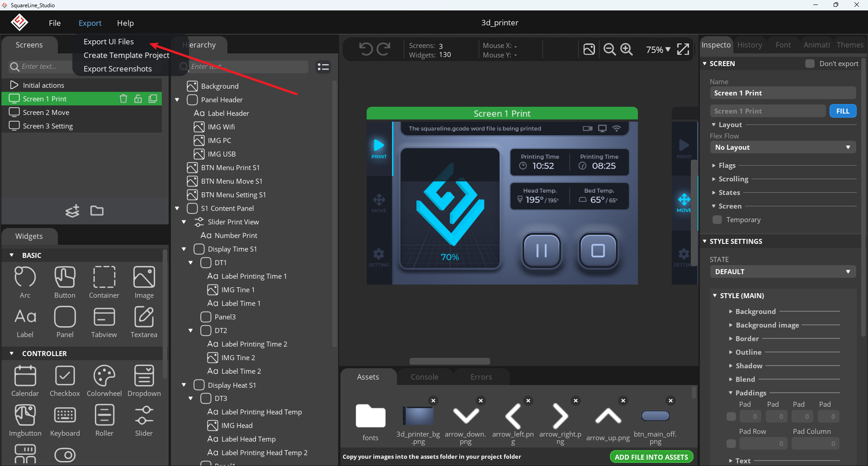Select the Roller widget
Viewport: 868px width, 466px height.
[104, 421]
